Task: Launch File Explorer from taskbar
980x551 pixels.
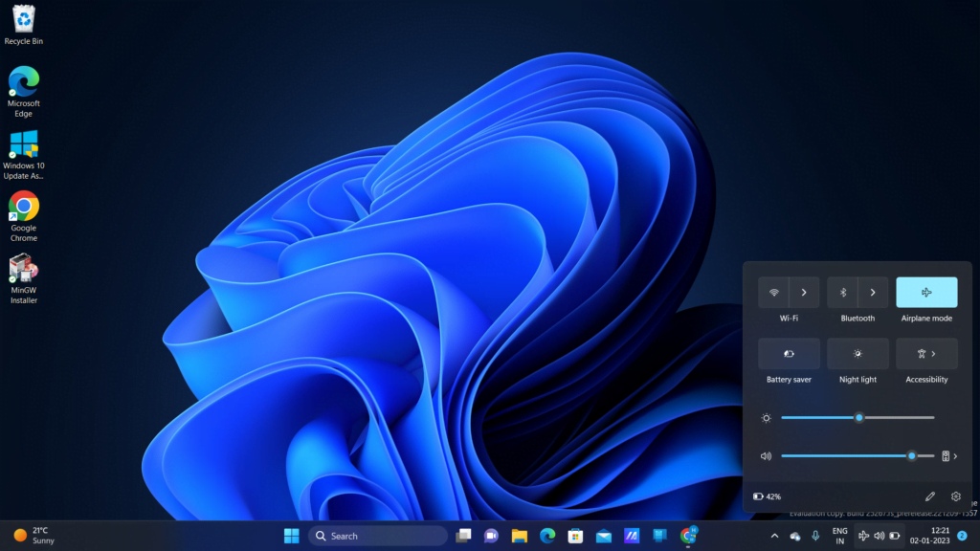Action: [520, 536]
